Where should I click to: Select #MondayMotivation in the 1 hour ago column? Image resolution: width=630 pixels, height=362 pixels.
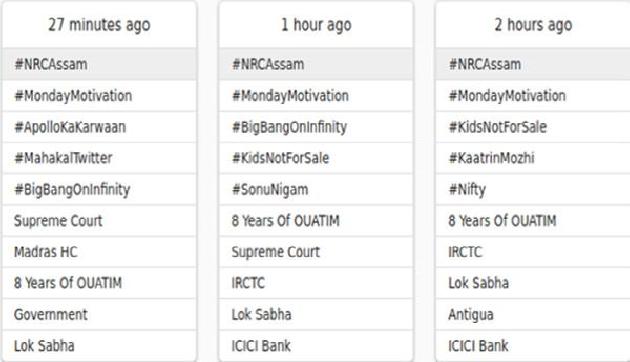click(316, 96)
